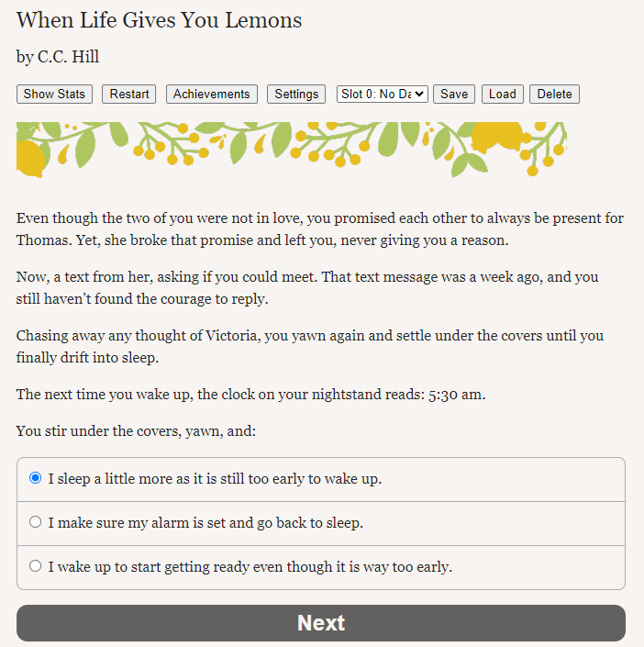Viewport: 644px width, 647px height.
Task: Click the by C.C. Hill author line
Action: tap(58, 57)
